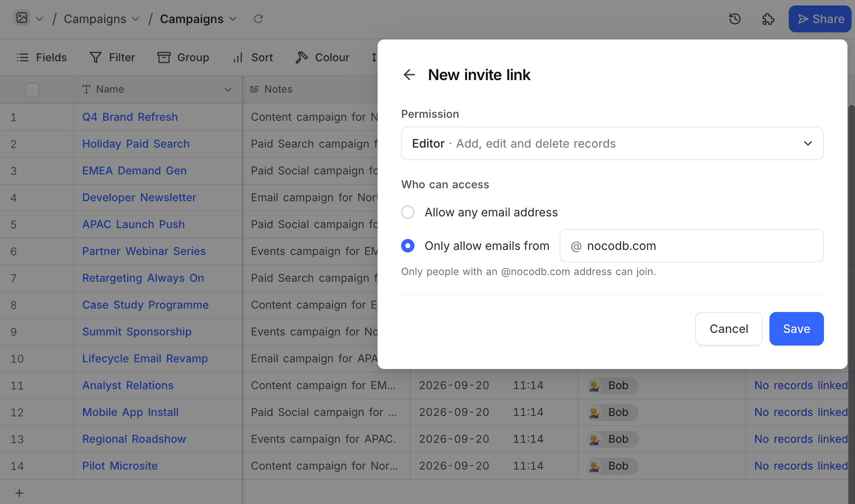The width and height of the screenshot is (855, 504).
Task: Open the Fields menu
Action: 42,57
